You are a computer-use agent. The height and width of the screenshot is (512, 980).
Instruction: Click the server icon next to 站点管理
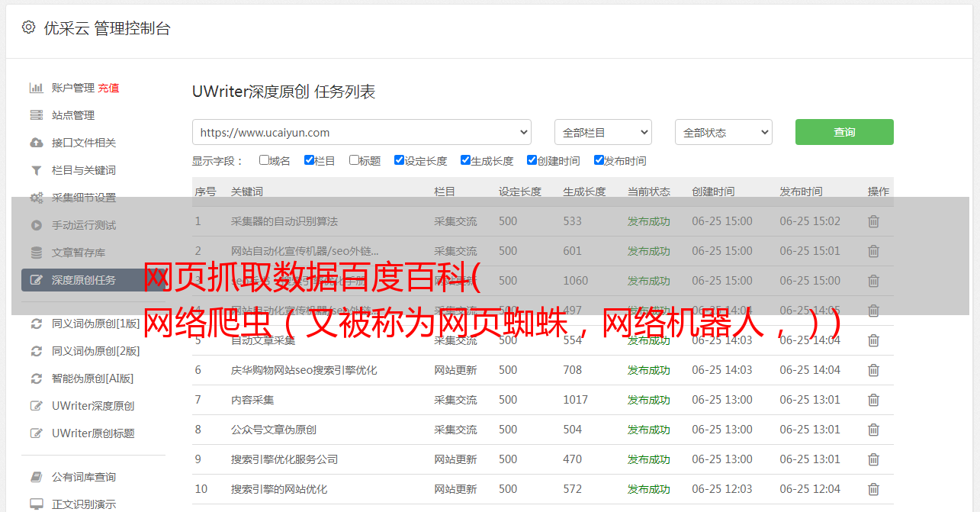tap(36, 115)
